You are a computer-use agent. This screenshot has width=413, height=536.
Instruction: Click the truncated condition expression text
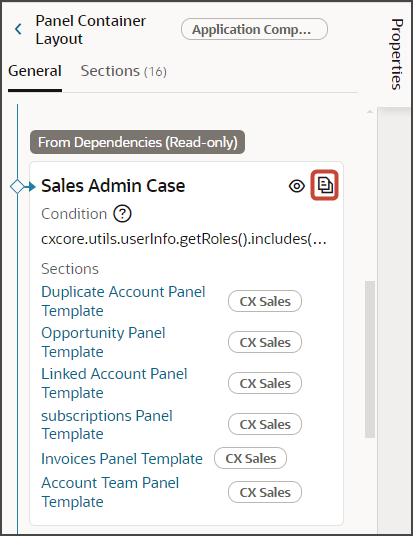click(x=184, y=239)
